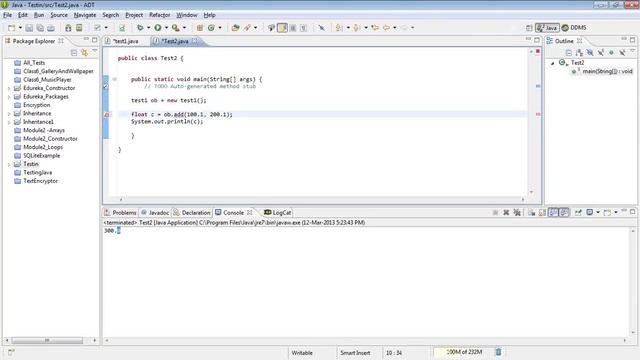Collapse the Test2 node in Outline
The height and width of the screenshot is (360, 640).
click(x=553, y=63)
